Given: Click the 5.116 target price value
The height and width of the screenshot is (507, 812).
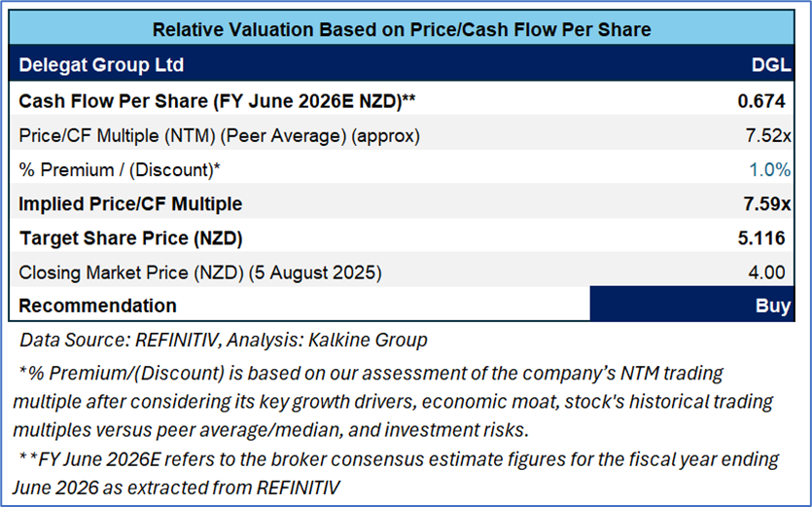Looking at the screenshot, I should pos(767,238).
